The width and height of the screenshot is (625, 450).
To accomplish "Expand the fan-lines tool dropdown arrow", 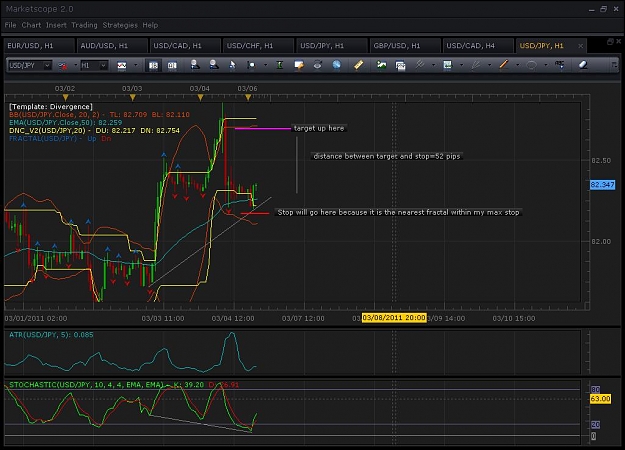I will tap(489, 65).
